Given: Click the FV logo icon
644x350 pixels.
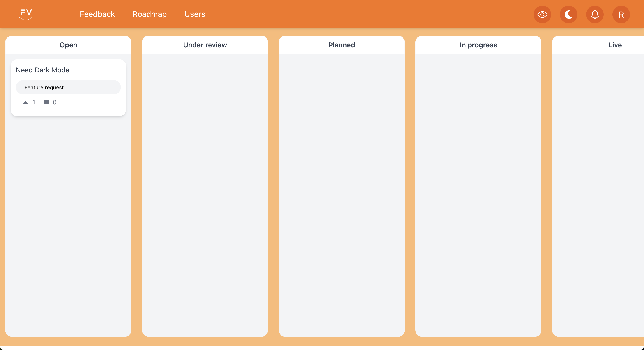Looking at the screenshot, I should click(x=26, y=14).
